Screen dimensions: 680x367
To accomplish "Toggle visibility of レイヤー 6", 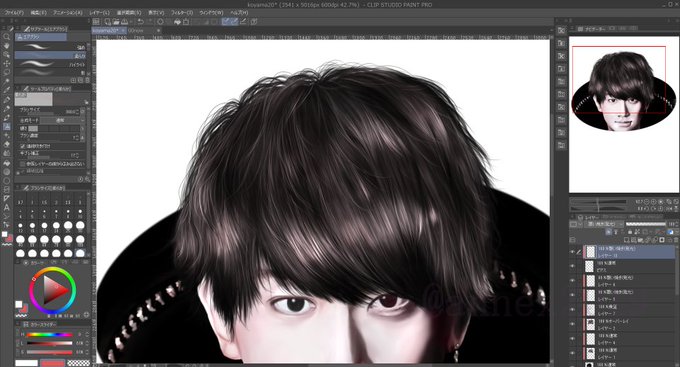I will [x=572, y=281].
